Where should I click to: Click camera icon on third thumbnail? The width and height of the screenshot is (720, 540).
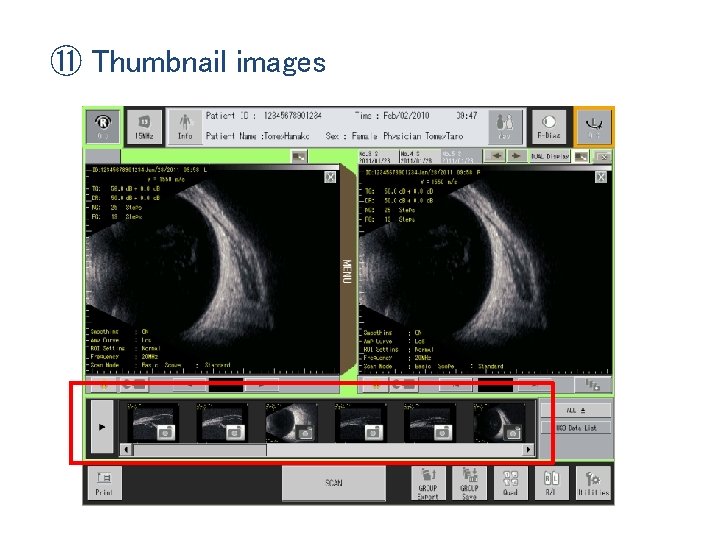[x=305, y=433]
